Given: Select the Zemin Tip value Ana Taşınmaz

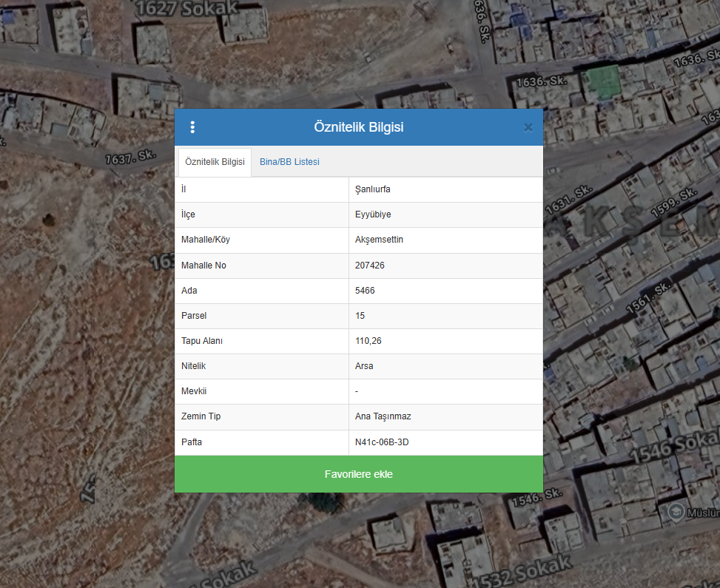Looking at the screenshot, I should coord(383,416).
